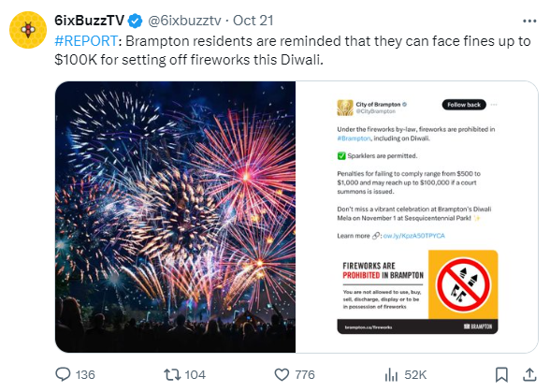View analytics via the bar chart icon
Viewport: 550px width, 392px height.
[391, 374]
